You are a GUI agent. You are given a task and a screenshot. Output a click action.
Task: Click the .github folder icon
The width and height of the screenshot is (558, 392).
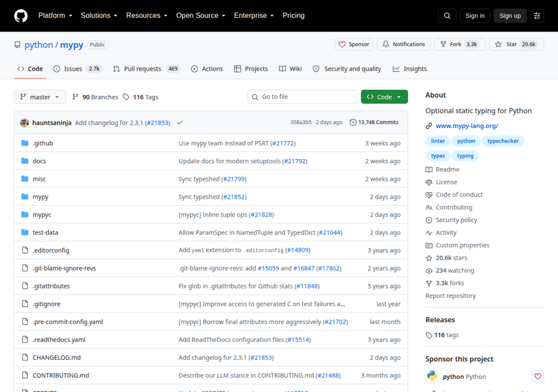(25, 143)
